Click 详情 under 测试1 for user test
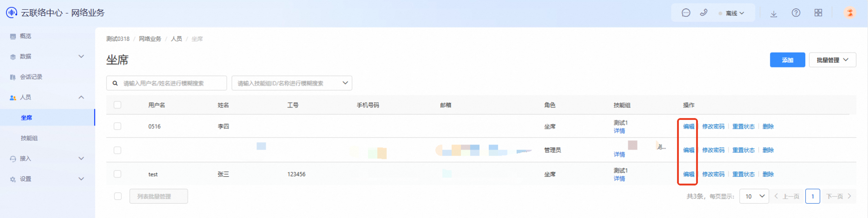The image size is (868, 218). pyautogui.click(x=619, y=179)
